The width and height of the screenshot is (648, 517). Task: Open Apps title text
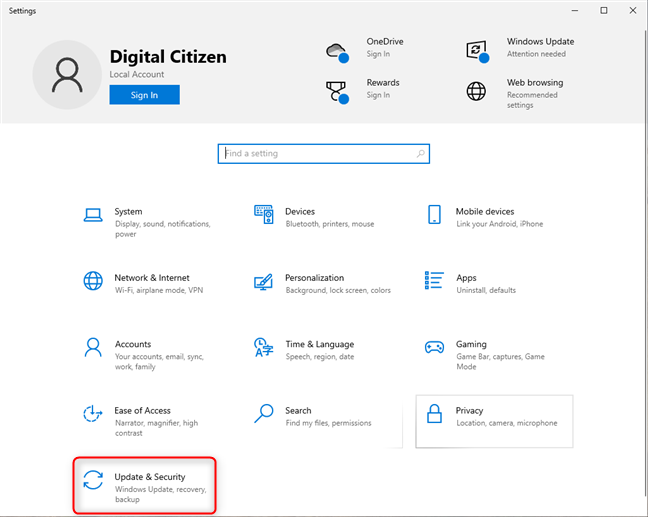coord(466,278)
